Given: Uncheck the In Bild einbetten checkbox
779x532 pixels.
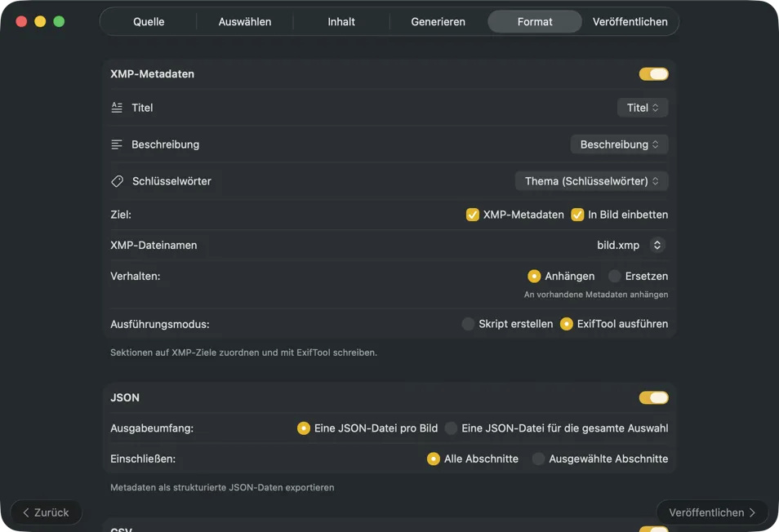Looking at the screenshot, I should click(578, 215).
